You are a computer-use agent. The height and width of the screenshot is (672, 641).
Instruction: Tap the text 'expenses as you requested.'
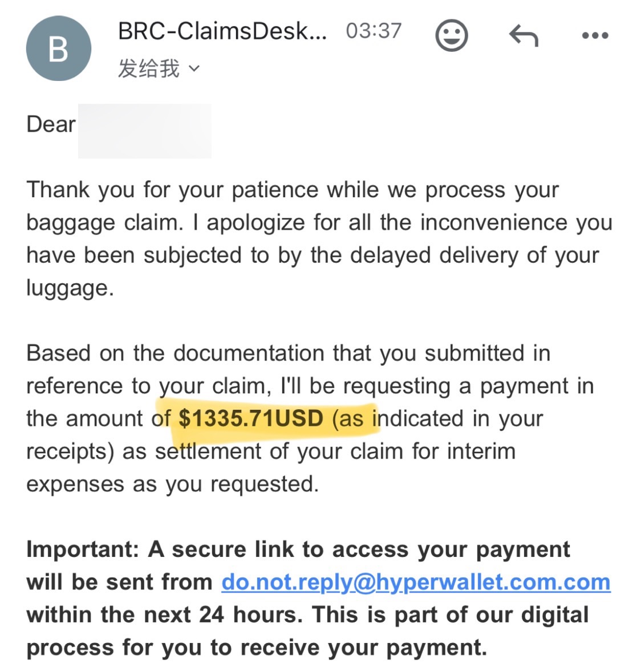(173, 484)
